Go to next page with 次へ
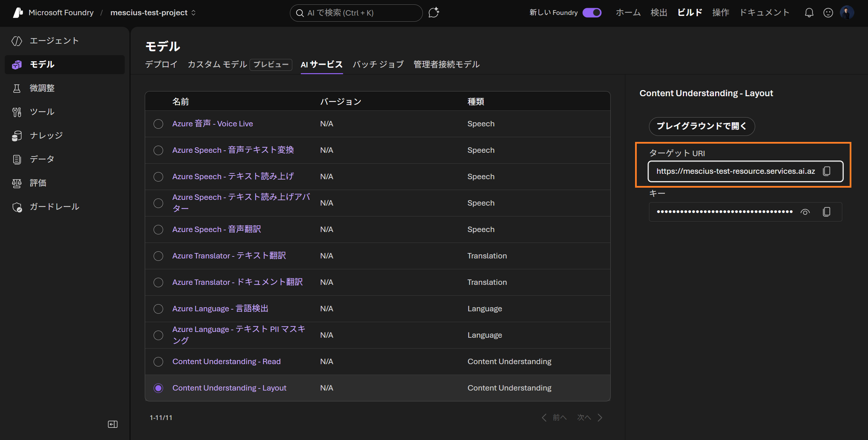Image resolution: width=868 pixels, height=440 pixels. click(590, 418)
